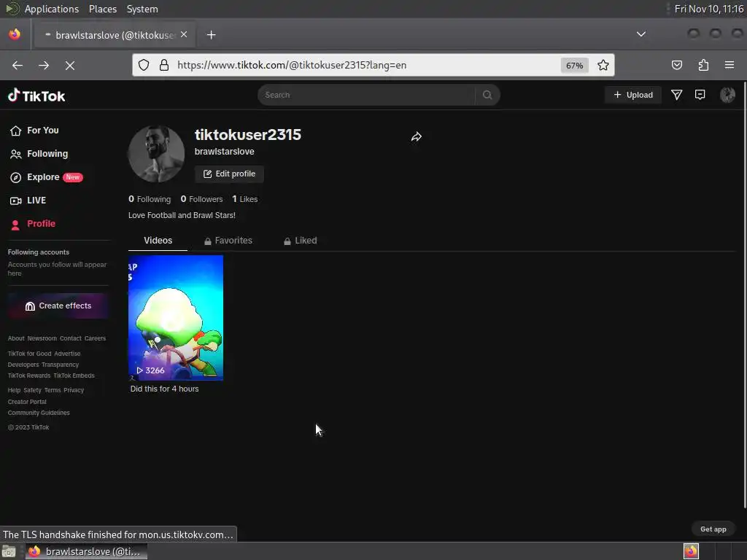Open the For You feed
This screenshot has height=560, width=747.
click(34, 131)
